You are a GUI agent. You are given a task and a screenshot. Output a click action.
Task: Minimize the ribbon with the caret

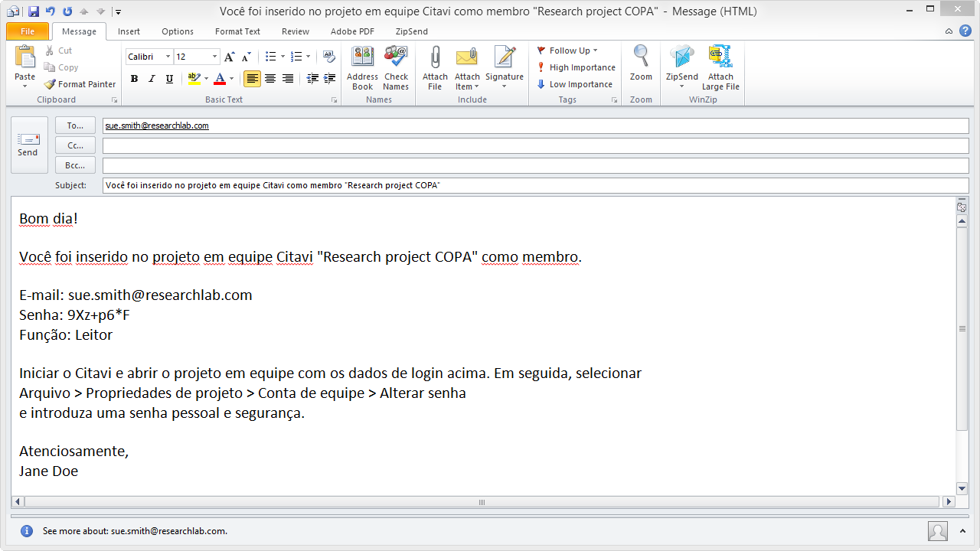(x=949, y=31)
